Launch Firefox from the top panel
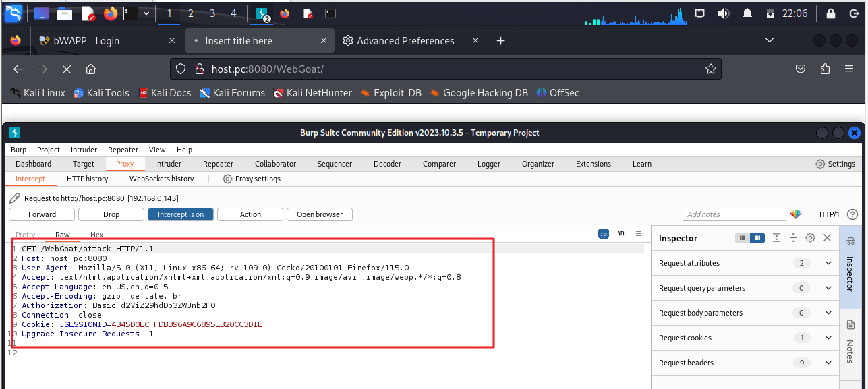Image resolution: width=868 pixels, height=389 pixels. [x=111, y=13]
